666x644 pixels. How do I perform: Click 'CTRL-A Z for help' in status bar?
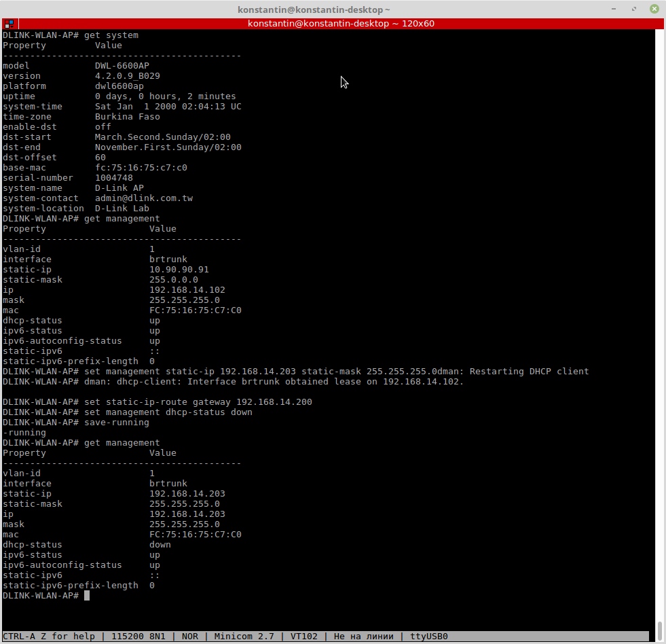coord(48,637)
